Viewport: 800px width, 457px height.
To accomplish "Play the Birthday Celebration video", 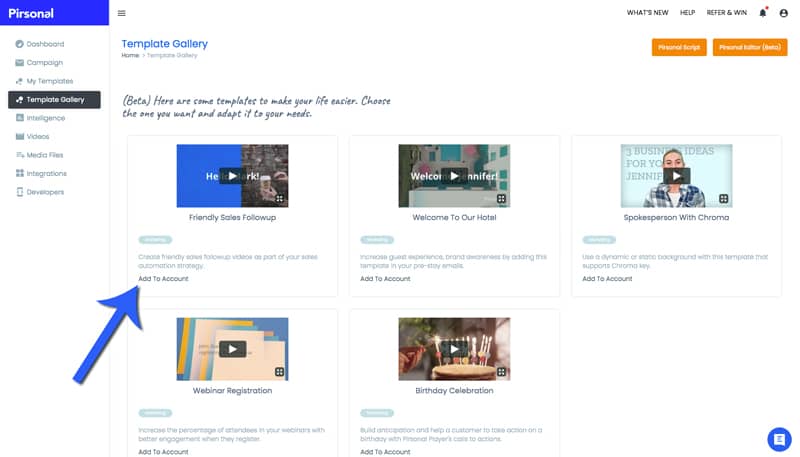I will pyautogui.click(x=454, y=349).
